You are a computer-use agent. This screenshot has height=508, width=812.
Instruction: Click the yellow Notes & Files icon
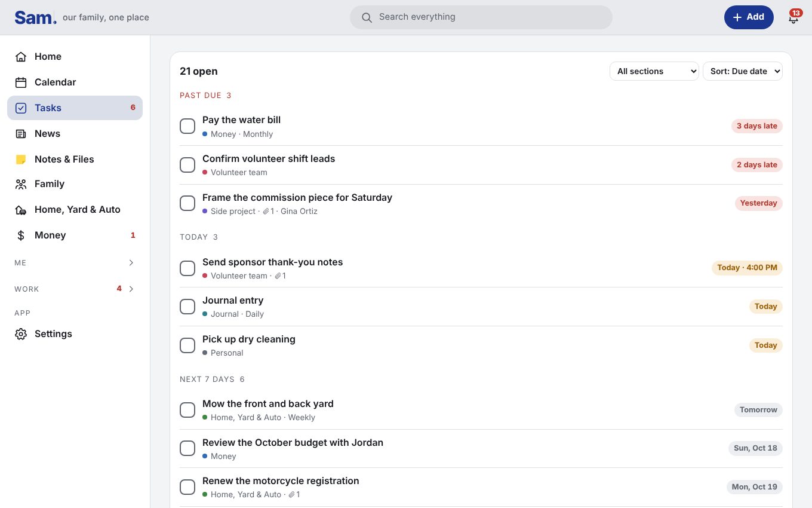point(21,160)
